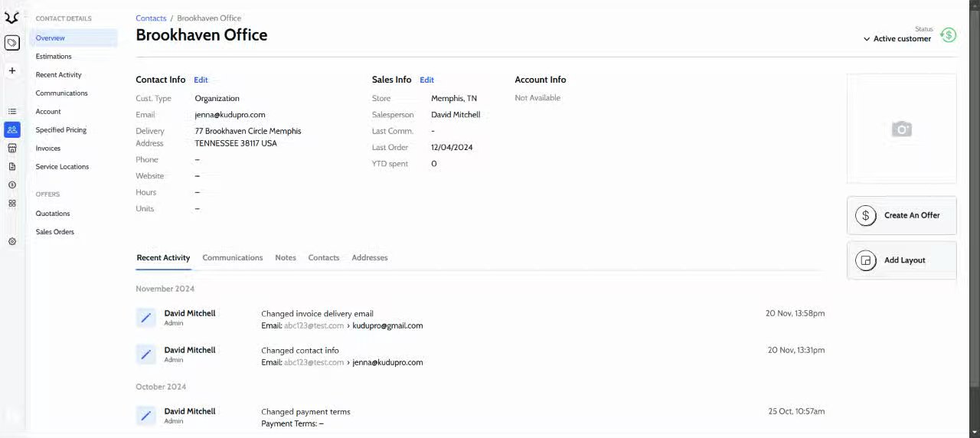Click the document icon in sidebar
Image resolution: width=980 pixels, height=438 pixels.
click(x=11, y=166)
